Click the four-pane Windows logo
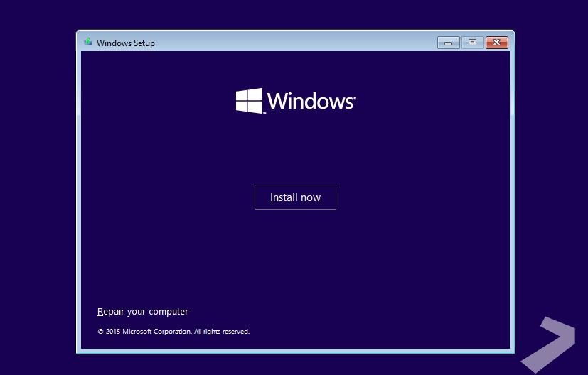The width and height of the screenshot is (588, 375). coord(249,101)
